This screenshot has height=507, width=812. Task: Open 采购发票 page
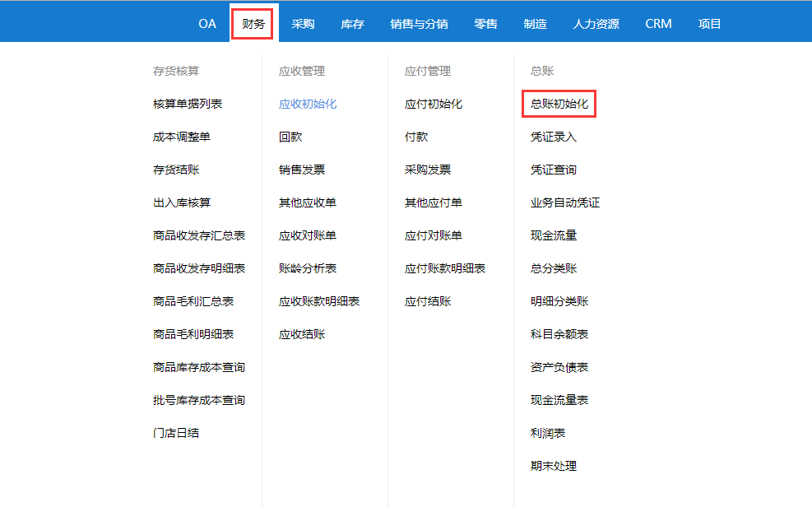pos(428,170)
